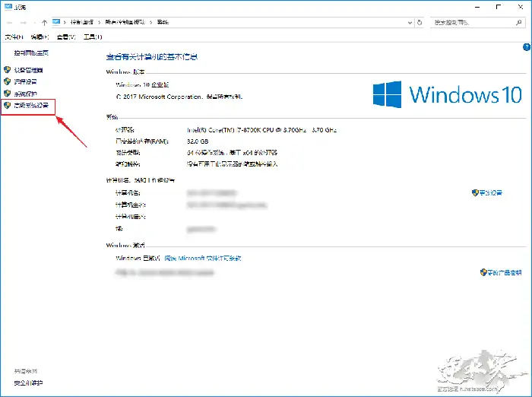
Task: Select Control Panel (控制面板) breadcrumb segment
Action: 82,22
